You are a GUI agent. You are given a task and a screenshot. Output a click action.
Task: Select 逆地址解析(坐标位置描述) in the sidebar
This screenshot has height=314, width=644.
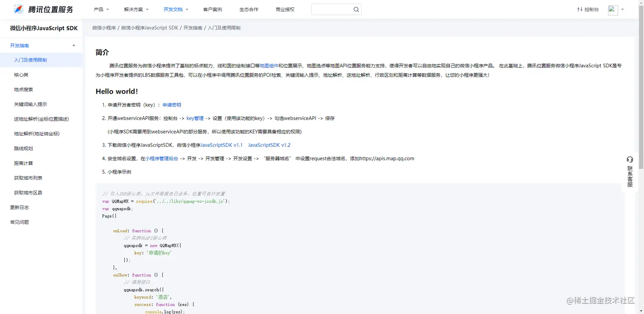pos(41,119)
